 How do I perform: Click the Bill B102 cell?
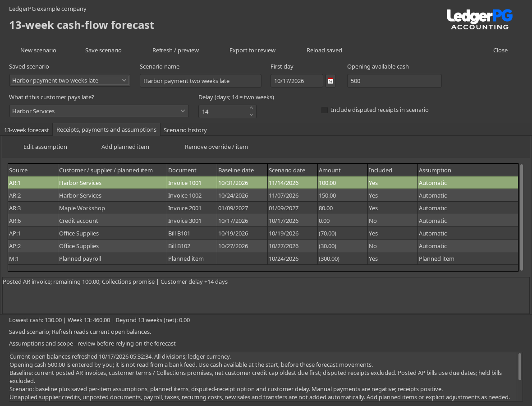tap(192, 246)
